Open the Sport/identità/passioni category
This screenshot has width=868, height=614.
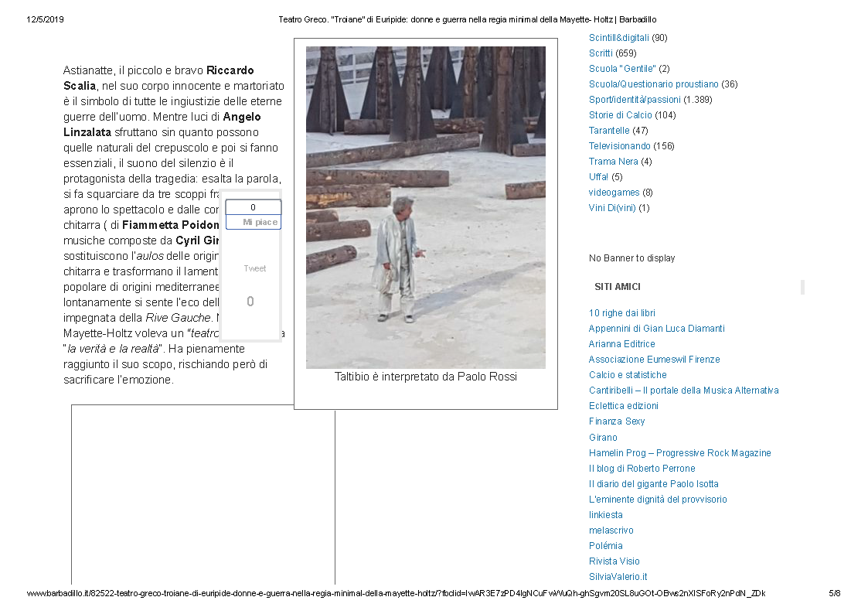[635, 100]
